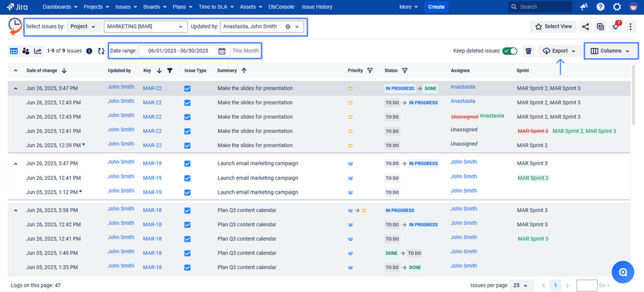The width and height of the screenshot is (644, 292).
Task: Open the share icon near Select View
Action: 585,26
